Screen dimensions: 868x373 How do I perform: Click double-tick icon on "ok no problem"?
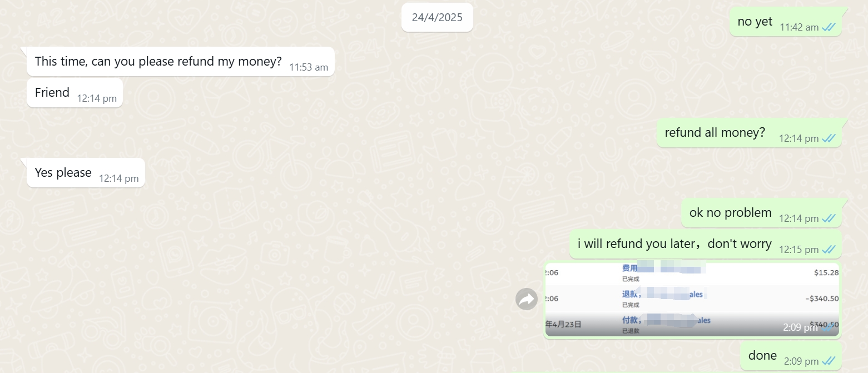point(829,218)
